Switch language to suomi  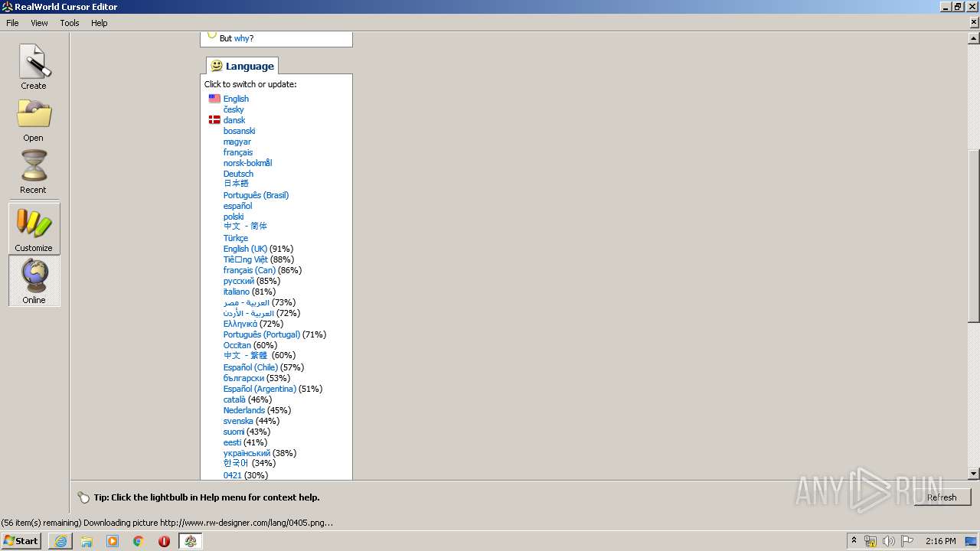click(234, 432)
